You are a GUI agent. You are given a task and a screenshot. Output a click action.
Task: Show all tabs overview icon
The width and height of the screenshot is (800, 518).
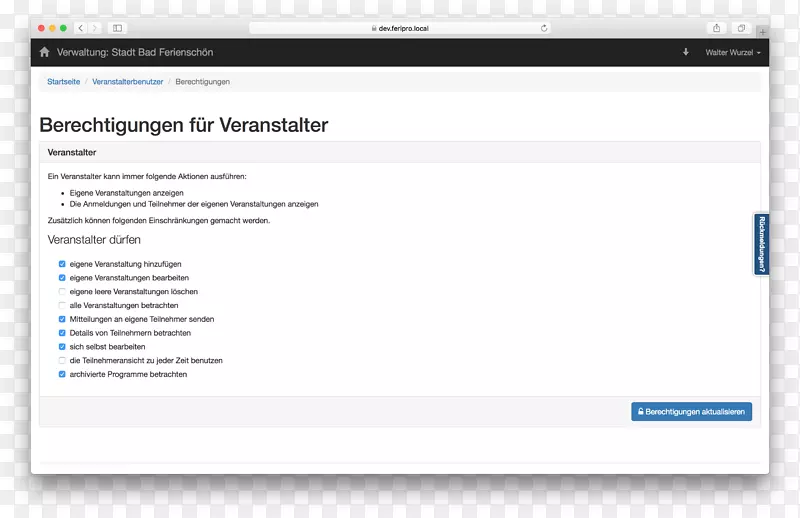pos(742,28)
